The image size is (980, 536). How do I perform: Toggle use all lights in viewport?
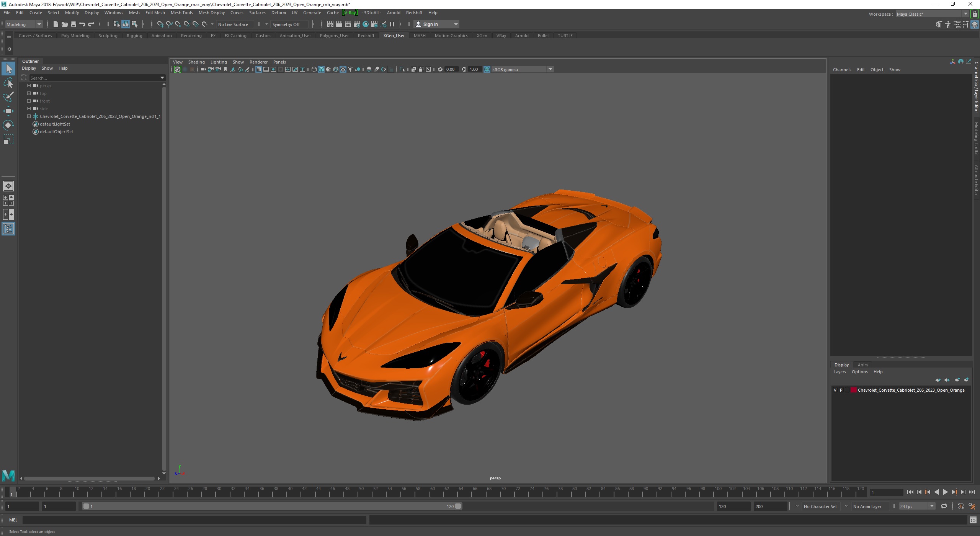click(x=350, y=69)
